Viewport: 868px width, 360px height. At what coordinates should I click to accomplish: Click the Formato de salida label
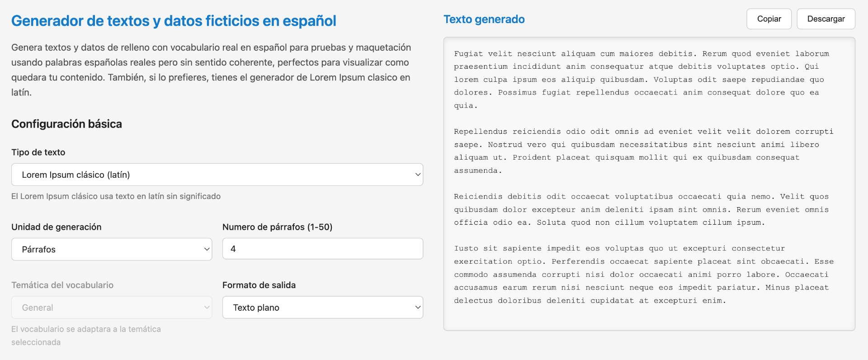[259, 285]
